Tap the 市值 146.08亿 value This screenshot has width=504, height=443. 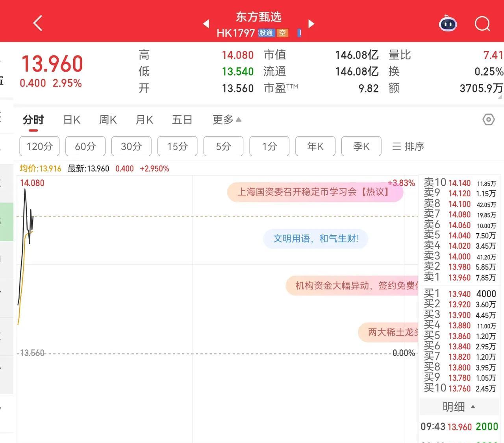click(357, 55)
